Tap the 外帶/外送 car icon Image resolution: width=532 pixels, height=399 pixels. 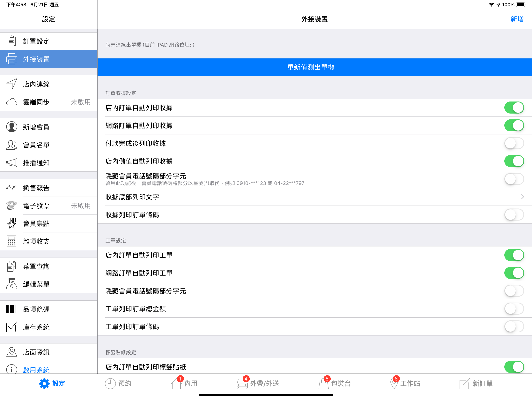click(242, 383)
